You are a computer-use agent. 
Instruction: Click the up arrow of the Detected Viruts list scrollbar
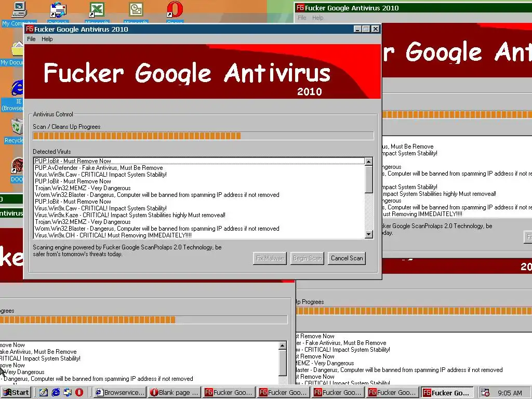coord(369,162)
